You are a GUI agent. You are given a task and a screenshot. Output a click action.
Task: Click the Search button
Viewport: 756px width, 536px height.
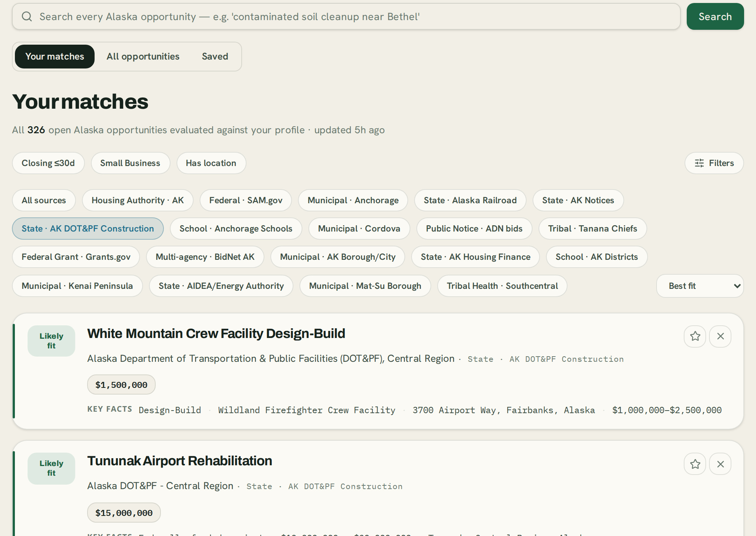click(x=715, y=16)
